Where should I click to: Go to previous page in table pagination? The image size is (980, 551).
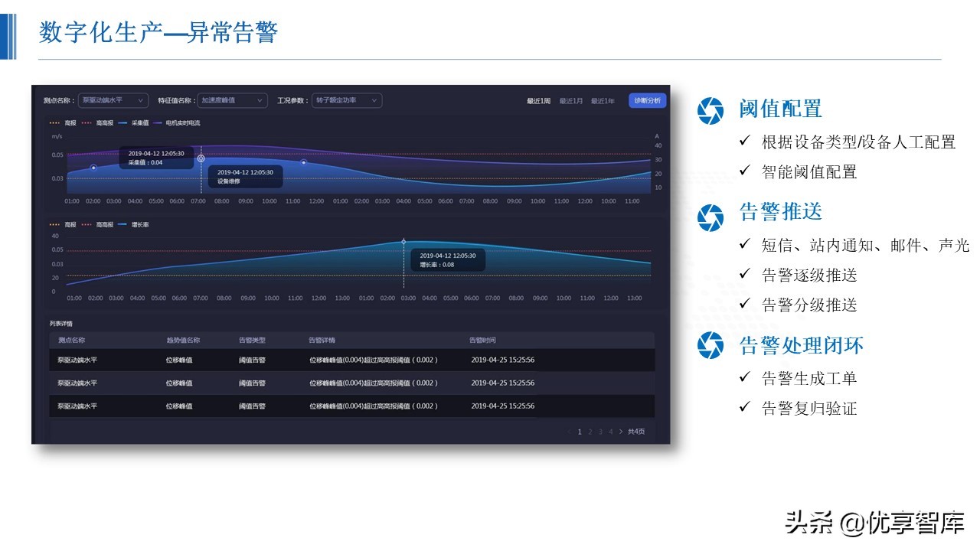click(570, 432)
